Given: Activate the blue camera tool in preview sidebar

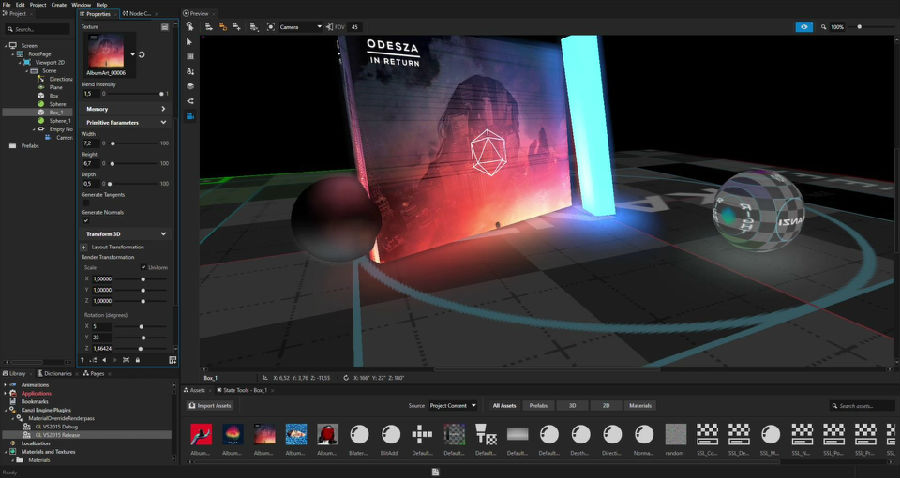Looking at the screenshot, I should (x=190, y=116).
